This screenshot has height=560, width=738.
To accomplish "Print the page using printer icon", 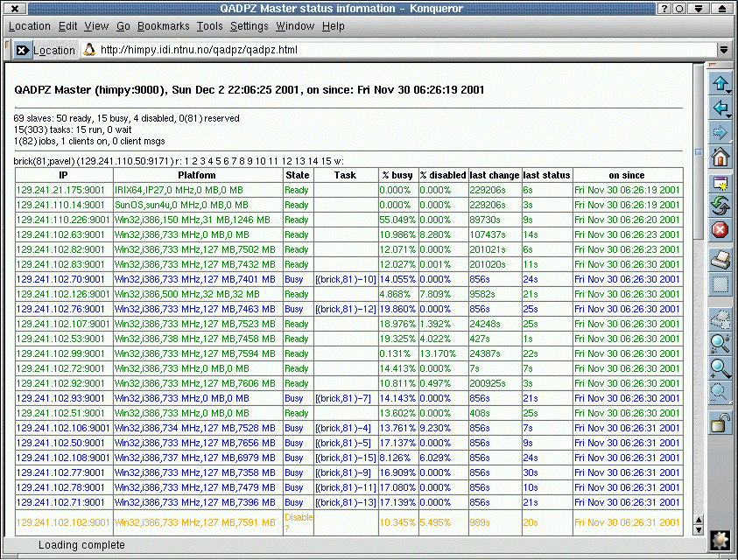I will 720,259.
